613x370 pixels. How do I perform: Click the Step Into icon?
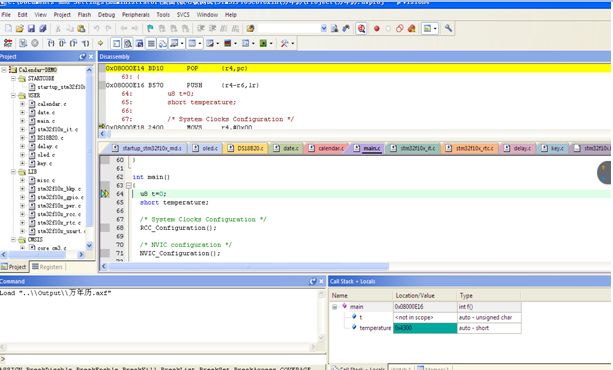coord(51,43)
